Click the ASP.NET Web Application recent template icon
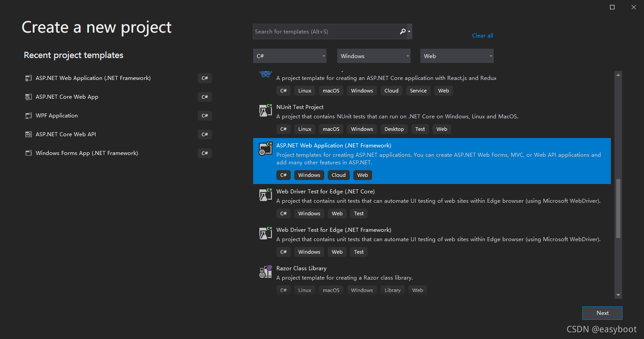 pyautogui.click(x=29, y=78)
